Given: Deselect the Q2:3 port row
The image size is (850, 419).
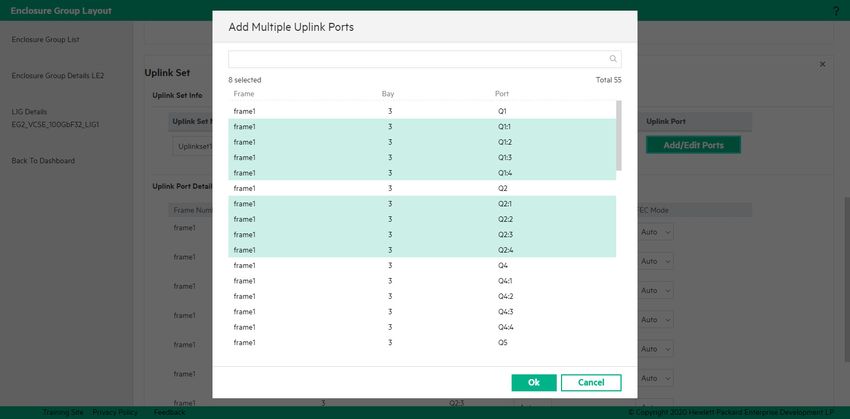Looking at the screenshot, I should point(422,235).
